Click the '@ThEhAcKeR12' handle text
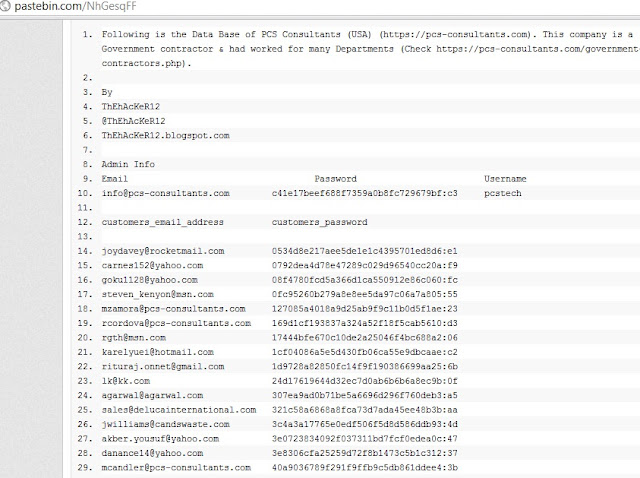Screen dimensions: 640x478 [133, 121]
